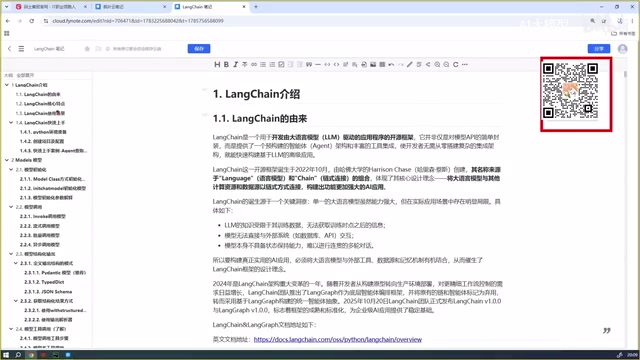This screenshot has height=360, width=640.
Task: Apply heading format with the H icon
Action: point(217,64)
